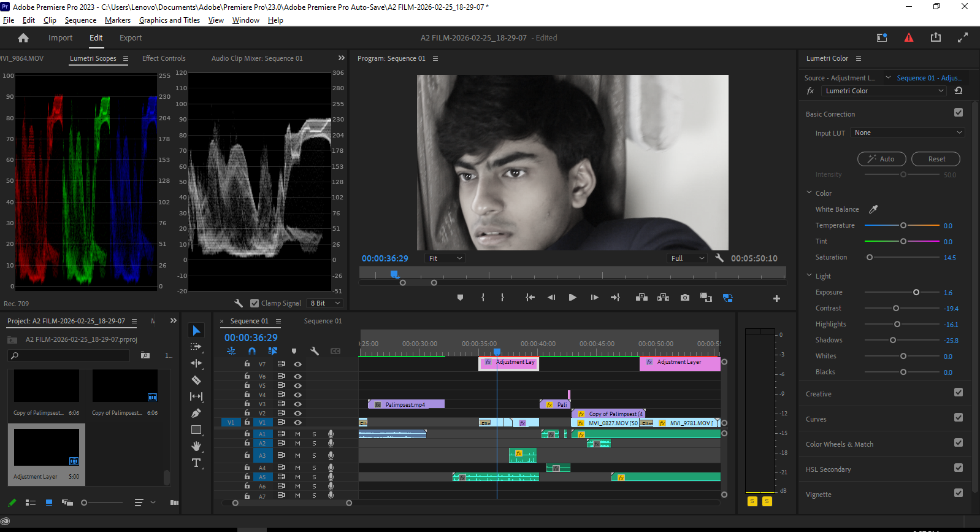The height and width of the screenshot is (532, 980).
Task: Open the Sequence menu
Action: [80, 20]
